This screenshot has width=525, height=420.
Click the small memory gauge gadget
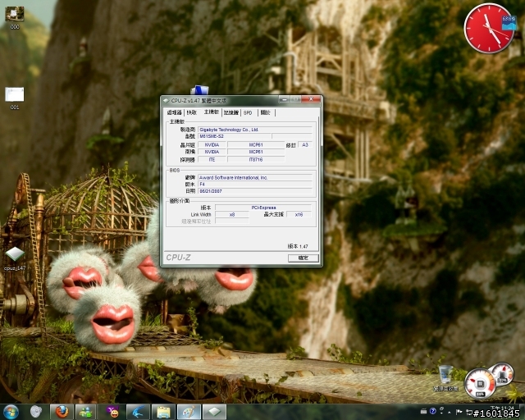[503, 374]
